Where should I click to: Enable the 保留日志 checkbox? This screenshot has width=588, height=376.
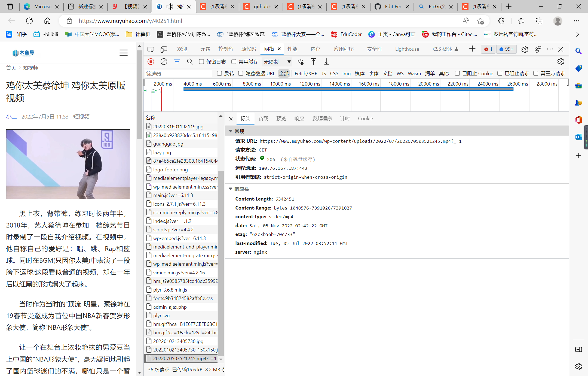[201, 62]
